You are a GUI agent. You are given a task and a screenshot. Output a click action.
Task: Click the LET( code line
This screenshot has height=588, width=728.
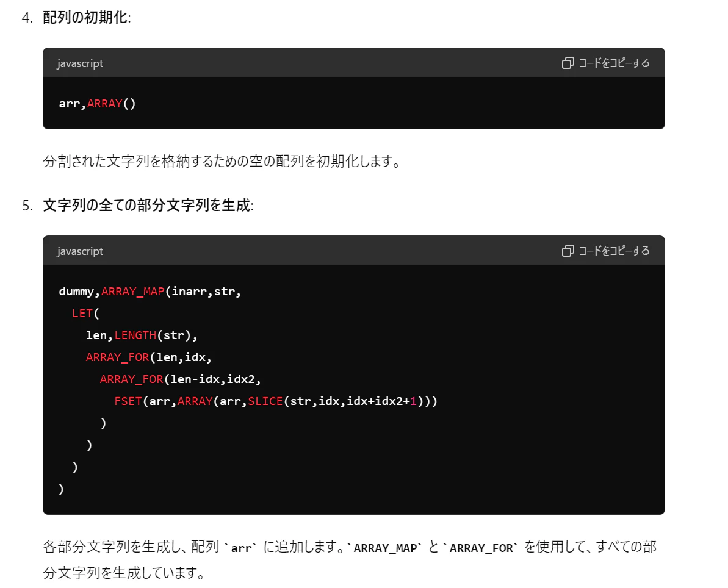(85, 314)
